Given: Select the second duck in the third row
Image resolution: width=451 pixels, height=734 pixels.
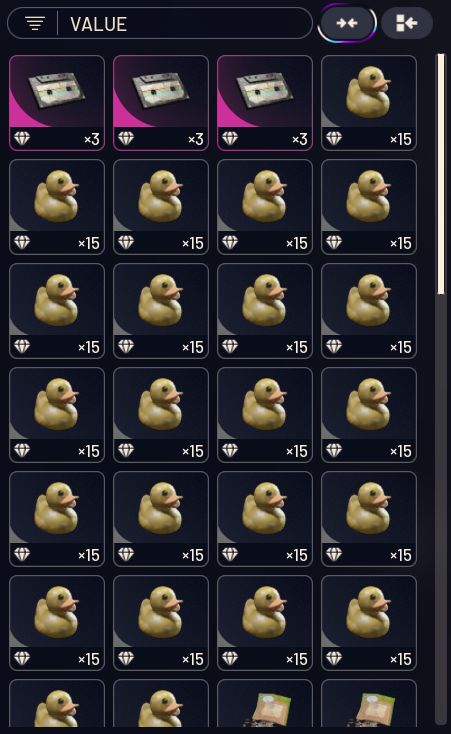Looking at the screenshot, I should tap(161, 311).
